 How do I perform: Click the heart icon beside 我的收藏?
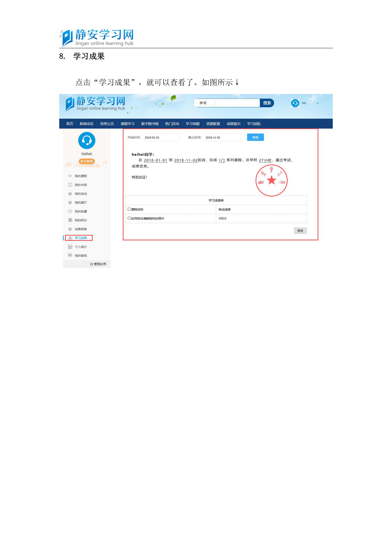pyautogui.click(x=70, y=211)
